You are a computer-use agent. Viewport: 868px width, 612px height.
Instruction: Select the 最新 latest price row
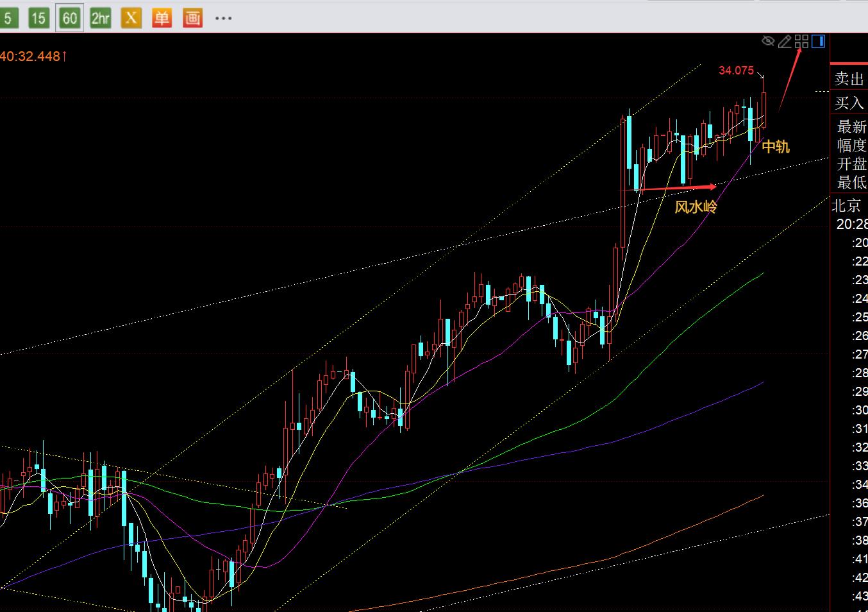851,126
